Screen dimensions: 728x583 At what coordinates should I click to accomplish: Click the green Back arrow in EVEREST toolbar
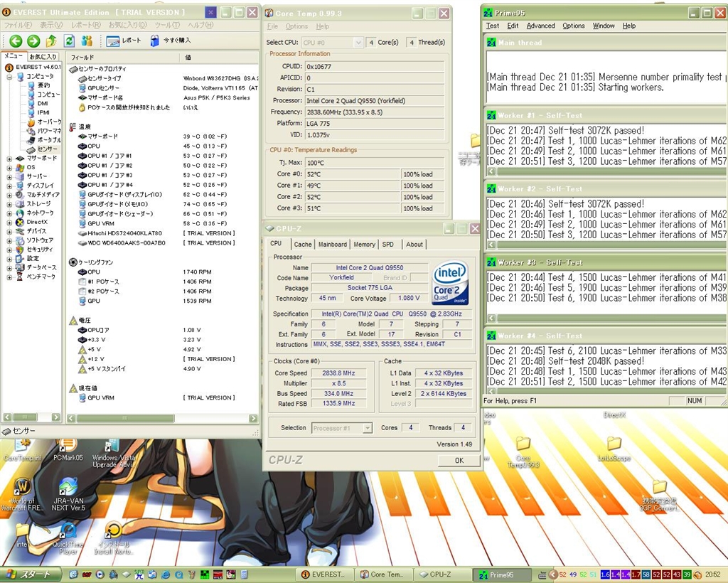click(x=16, y=41)
